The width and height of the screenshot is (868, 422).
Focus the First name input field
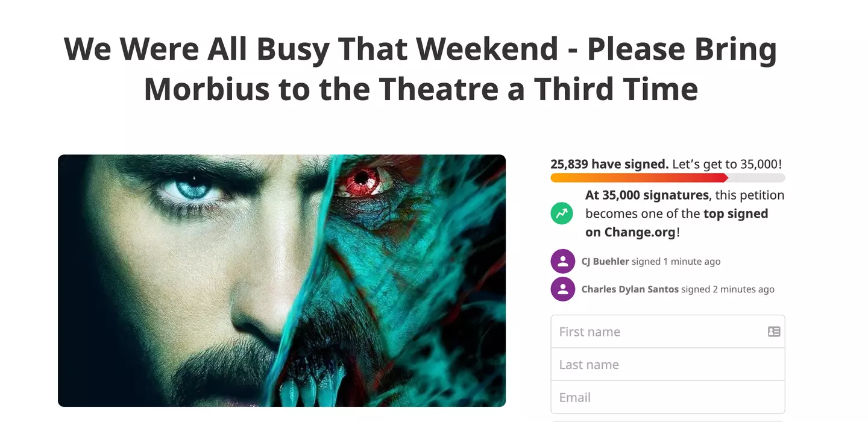657,332
